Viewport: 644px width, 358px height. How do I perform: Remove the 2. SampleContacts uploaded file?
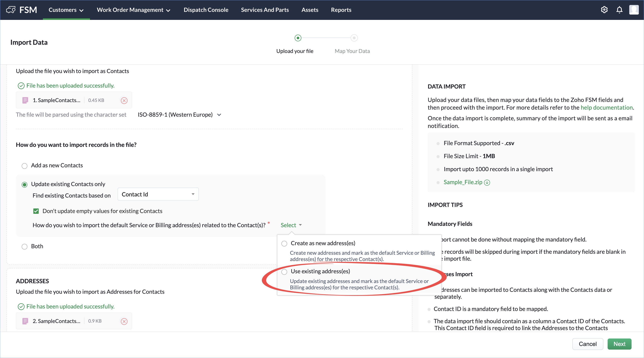[x=124, y=321]
